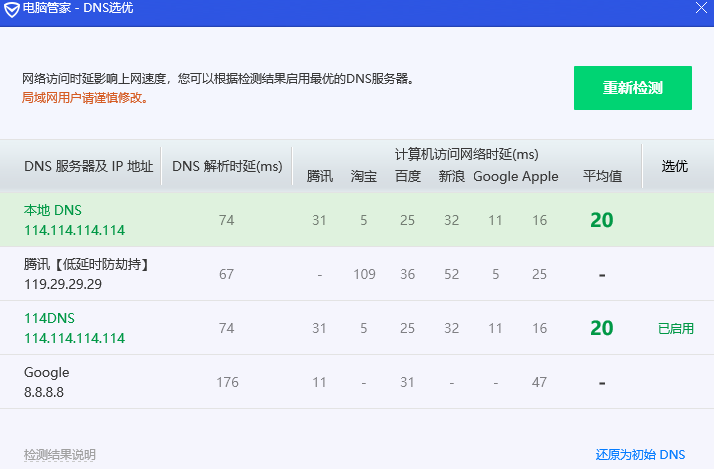Click IP address 119.29.29.29
This screenshot has height=469, width=714.
[63, 284]
